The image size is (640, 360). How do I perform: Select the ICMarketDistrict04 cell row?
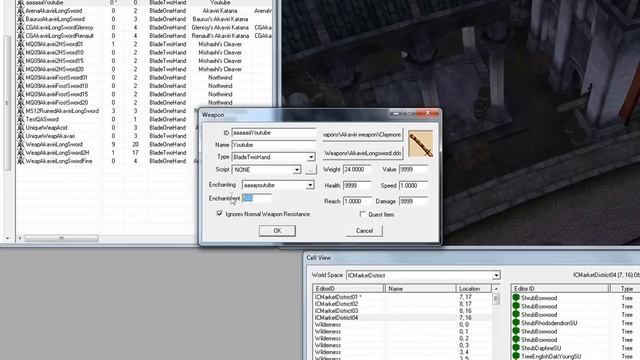pyautogui.click(x=402, y=318)
